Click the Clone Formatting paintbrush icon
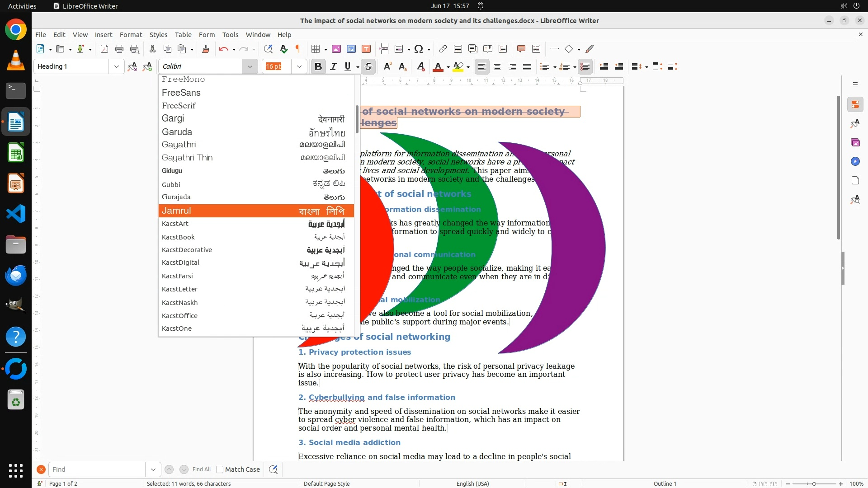 tap(206, 49)
